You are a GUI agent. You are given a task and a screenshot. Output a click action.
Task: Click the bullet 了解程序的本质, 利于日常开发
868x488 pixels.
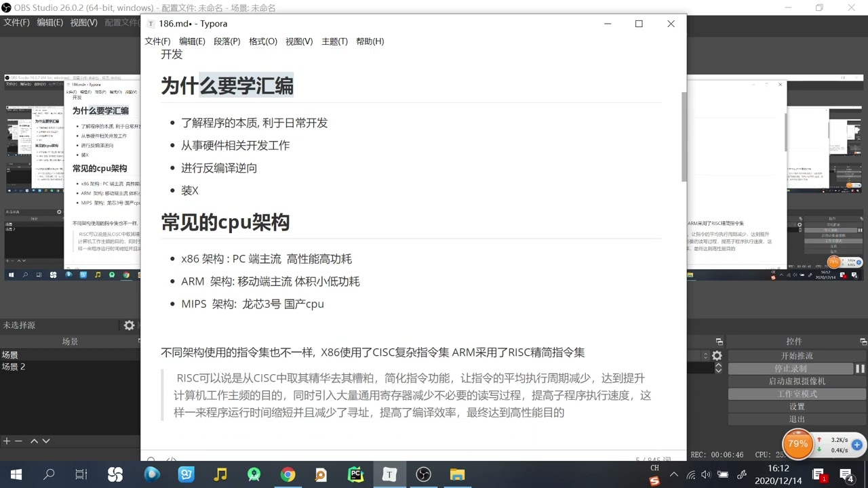tap(254, 123)
